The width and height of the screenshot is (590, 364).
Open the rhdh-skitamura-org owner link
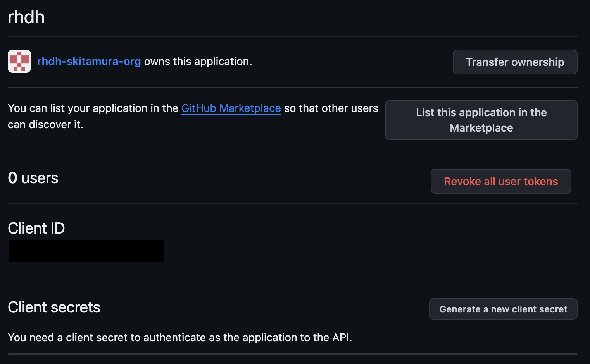click(x=89, y=61)
